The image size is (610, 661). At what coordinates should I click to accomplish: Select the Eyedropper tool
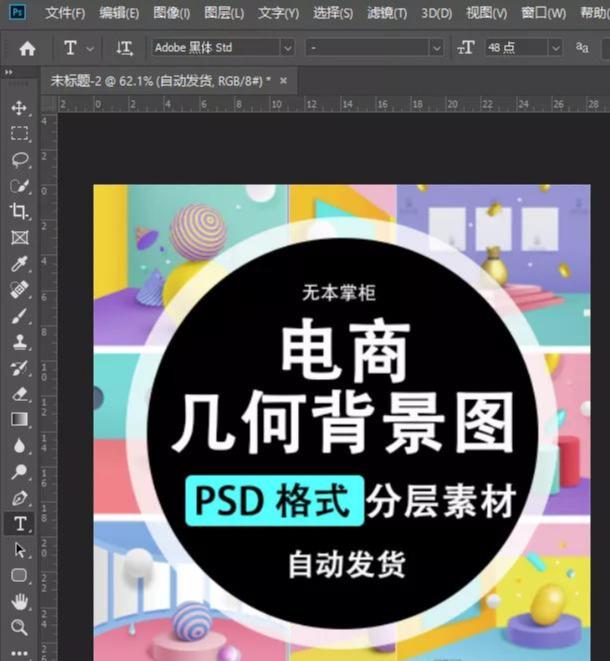(x=19, y=264)
